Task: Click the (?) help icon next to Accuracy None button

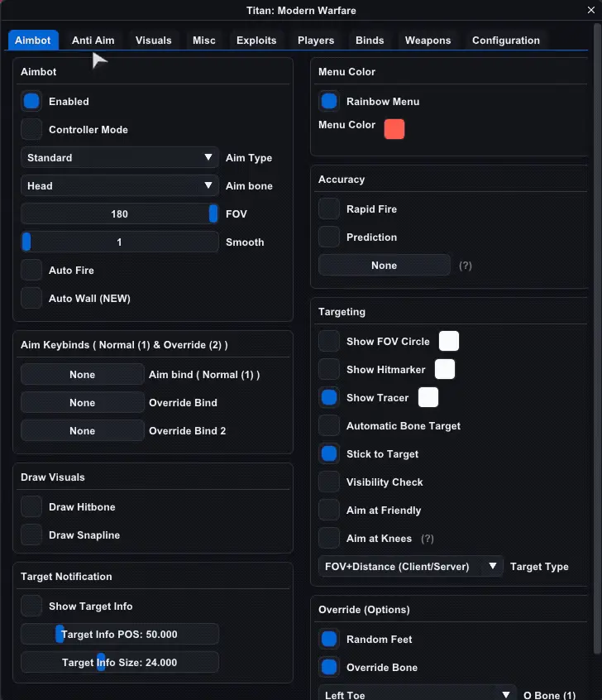Action: click(465, 266)
